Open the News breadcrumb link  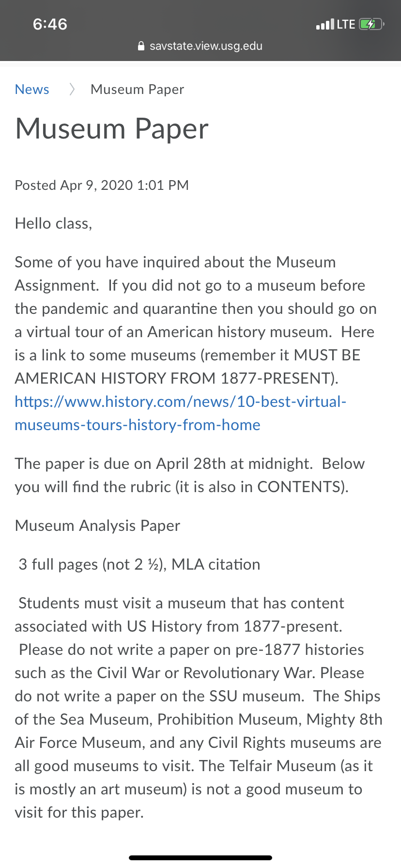(32, 90)
